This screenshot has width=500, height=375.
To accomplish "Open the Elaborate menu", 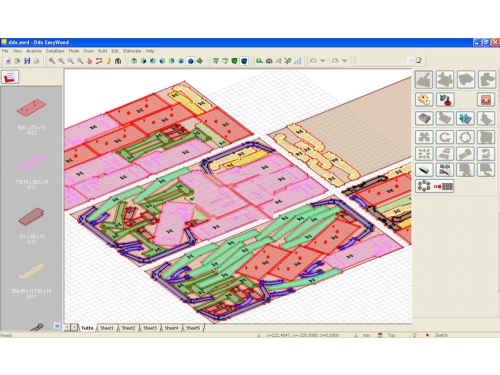I will tap(132, 51).
